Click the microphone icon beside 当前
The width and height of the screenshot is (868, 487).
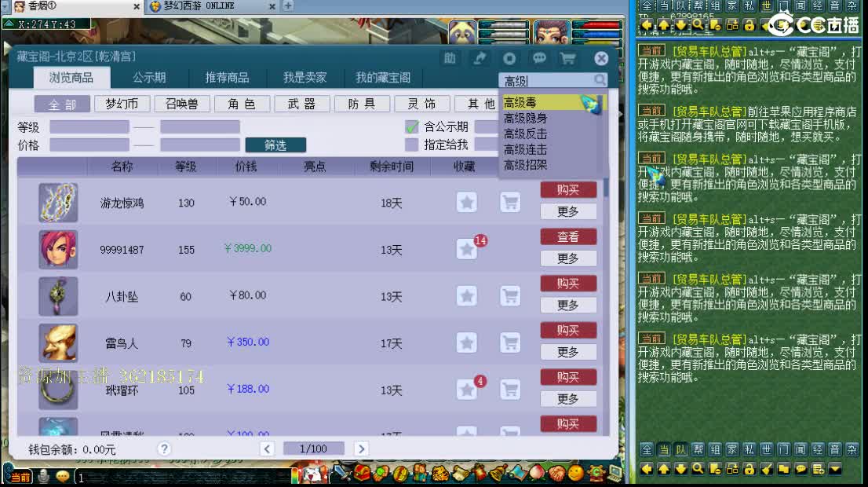coord(44,477)
